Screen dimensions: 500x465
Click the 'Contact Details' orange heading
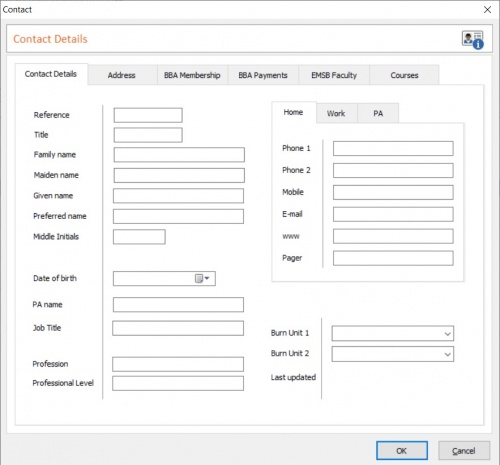(x=50, y=39)
